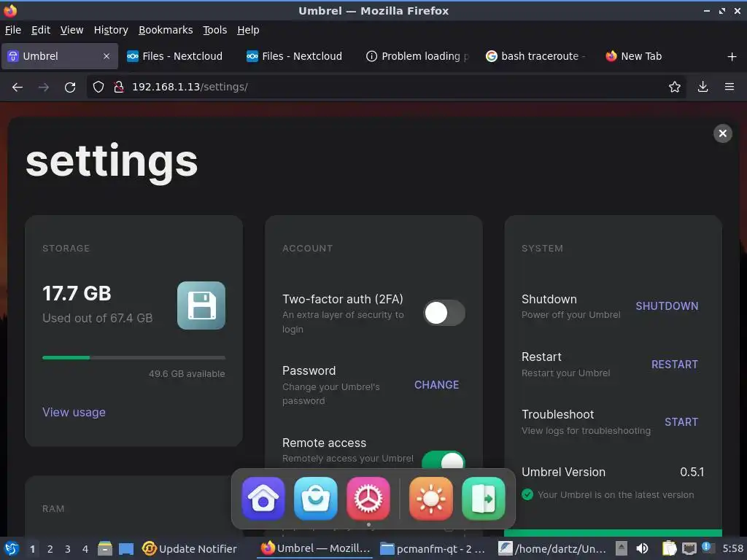Click the update notification tray icon
This screenshot has height=560, width=747.
(707, 548)
